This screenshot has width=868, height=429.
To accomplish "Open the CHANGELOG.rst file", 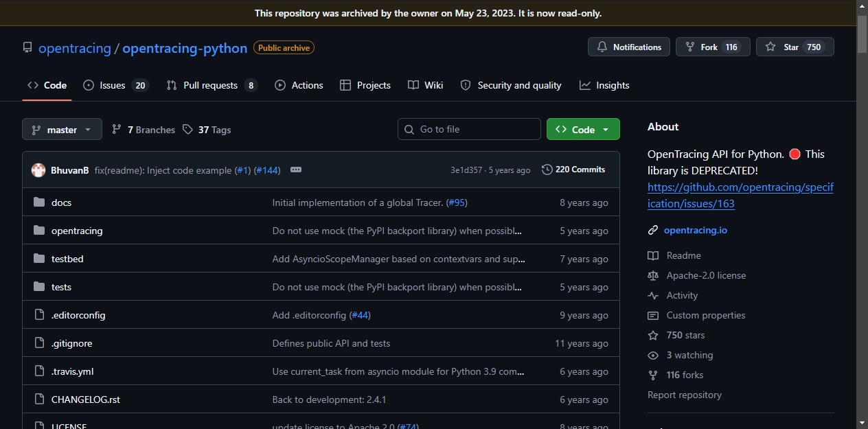I will 86,399.
